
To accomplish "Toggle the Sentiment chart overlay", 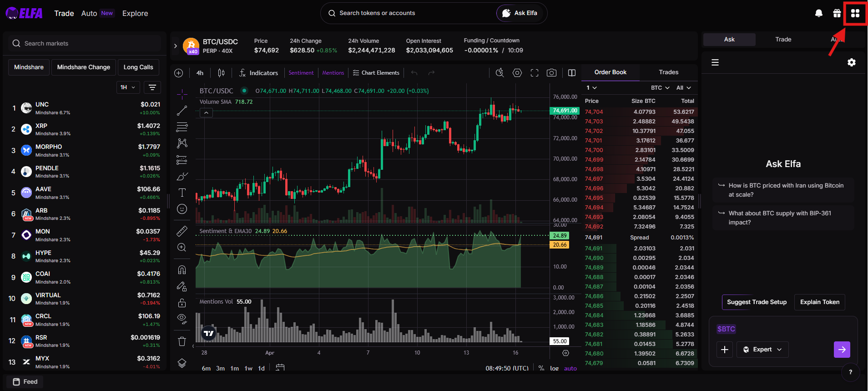I will pos(301,73).
